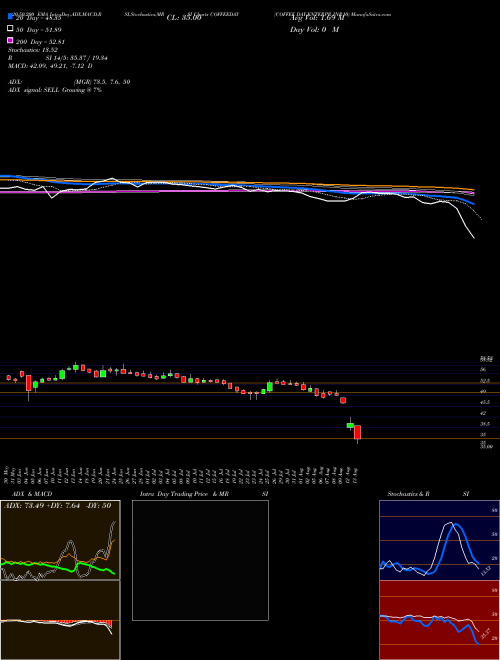Click the MunafaSutra.com link in the header

pyautogui.click(x=372, y=14)
